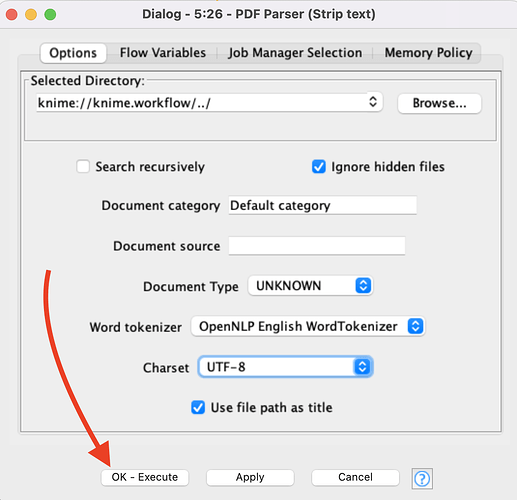Click into the Document source field
The height and width of the screenshot is (500, 517).
coord(317,246)
